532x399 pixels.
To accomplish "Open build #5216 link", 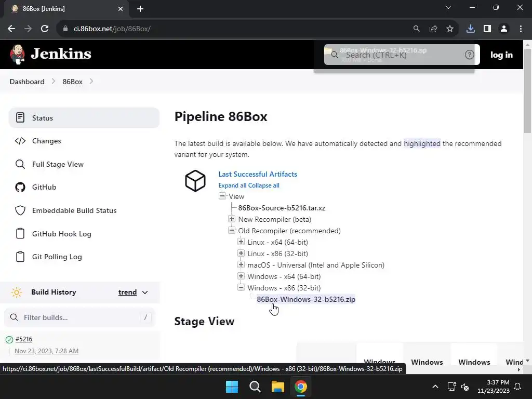I will (24, 339).
